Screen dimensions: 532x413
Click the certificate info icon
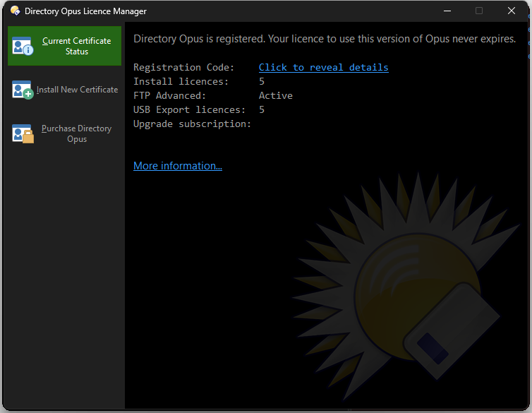tap(23, 46)
